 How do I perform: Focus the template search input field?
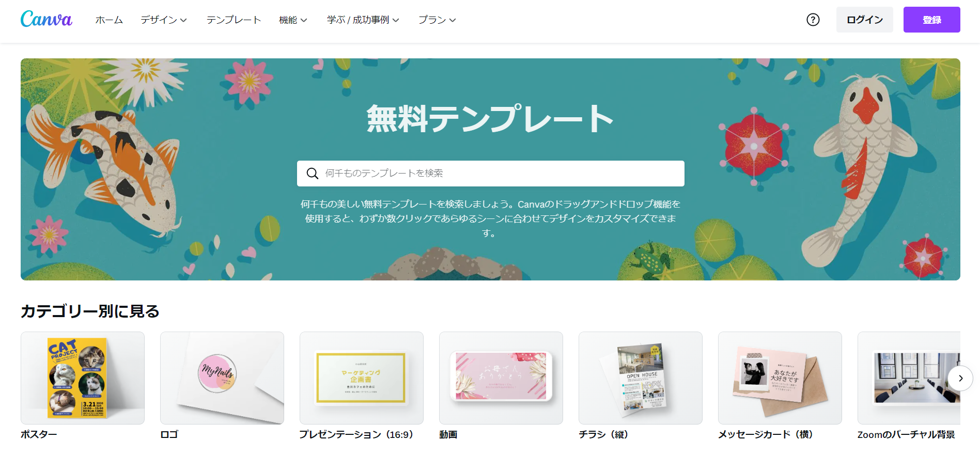(x=491, y=174)
